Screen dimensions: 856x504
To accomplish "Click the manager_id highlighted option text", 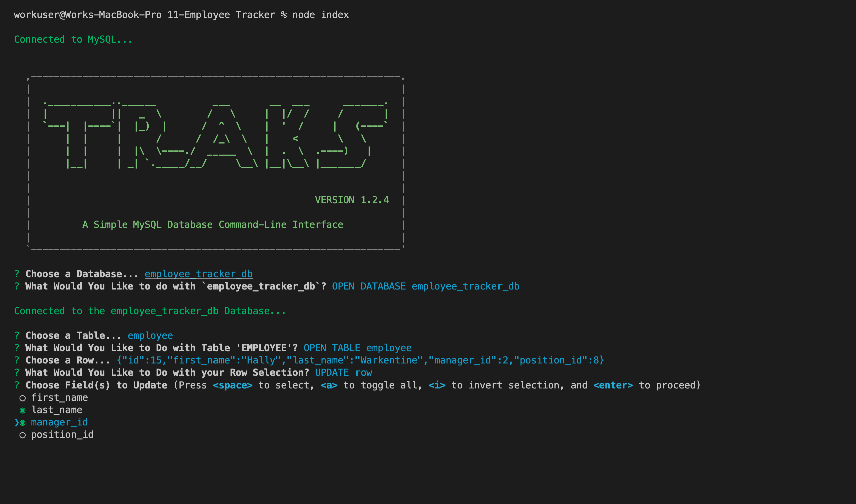I will click(x=59, y=422).
